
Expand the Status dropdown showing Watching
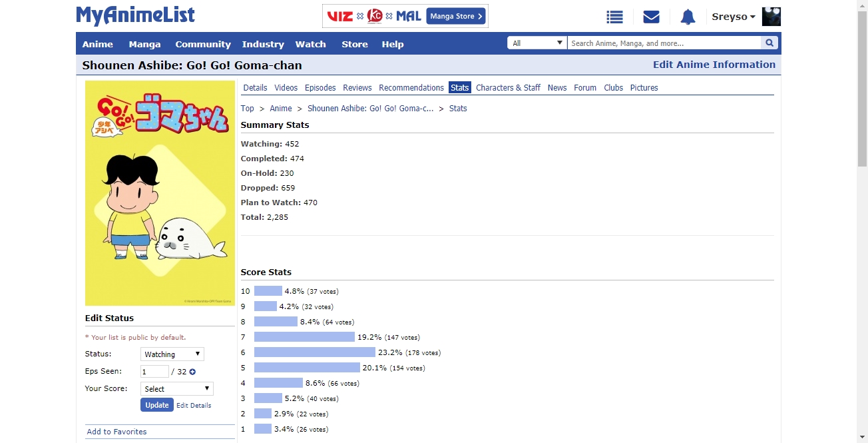pos(172,354)
